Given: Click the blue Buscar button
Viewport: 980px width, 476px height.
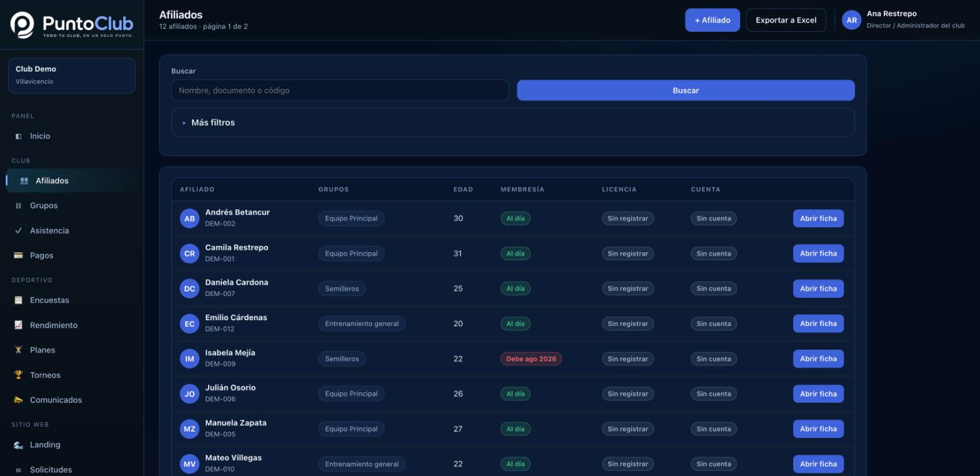Looking at the screenshot, I should click(x=686, y=90).
